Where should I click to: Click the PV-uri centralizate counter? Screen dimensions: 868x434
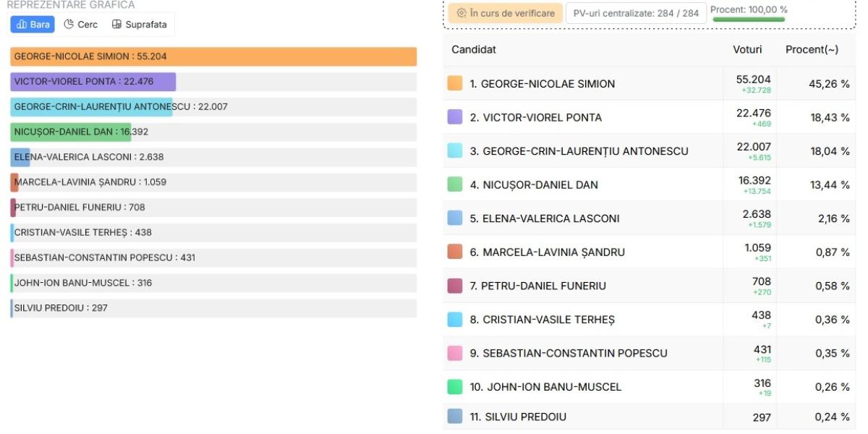636,13
